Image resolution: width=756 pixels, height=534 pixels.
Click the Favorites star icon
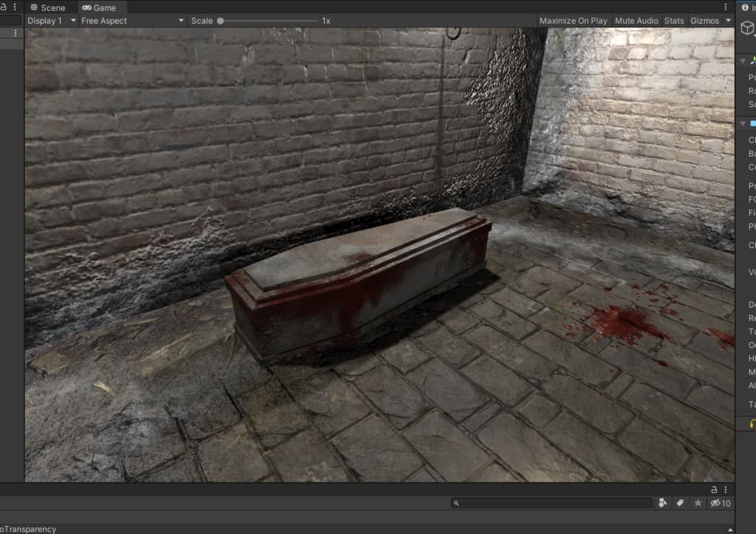[x=698, y=503]
